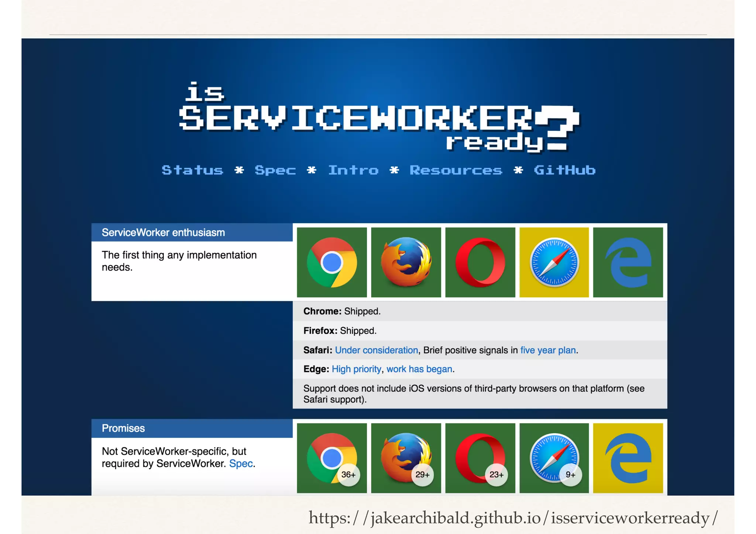The height and width of the screenshot is (534, 756).
Task: Click Opera icon in ServiceWorker enthusiasm row
Action: (x=480, y=262)
